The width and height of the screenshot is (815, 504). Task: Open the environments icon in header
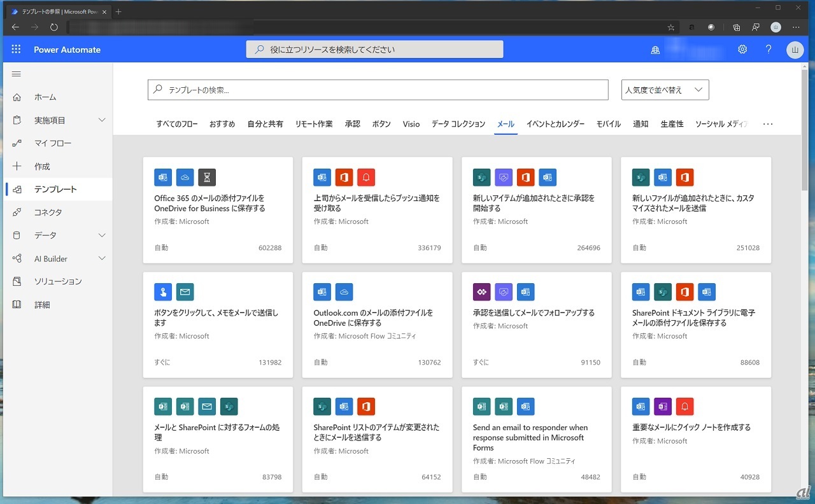pos(655,50)
